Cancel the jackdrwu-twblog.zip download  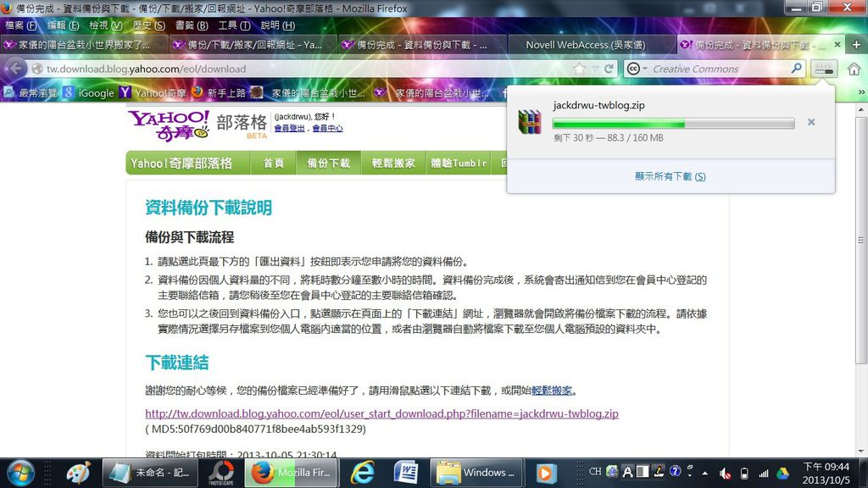(x=811, y=122)
